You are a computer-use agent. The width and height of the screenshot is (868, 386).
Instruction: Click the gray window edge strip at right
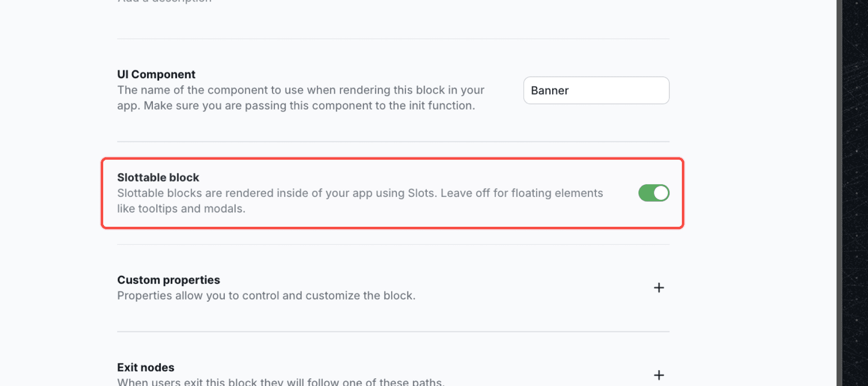coord(839,193)
